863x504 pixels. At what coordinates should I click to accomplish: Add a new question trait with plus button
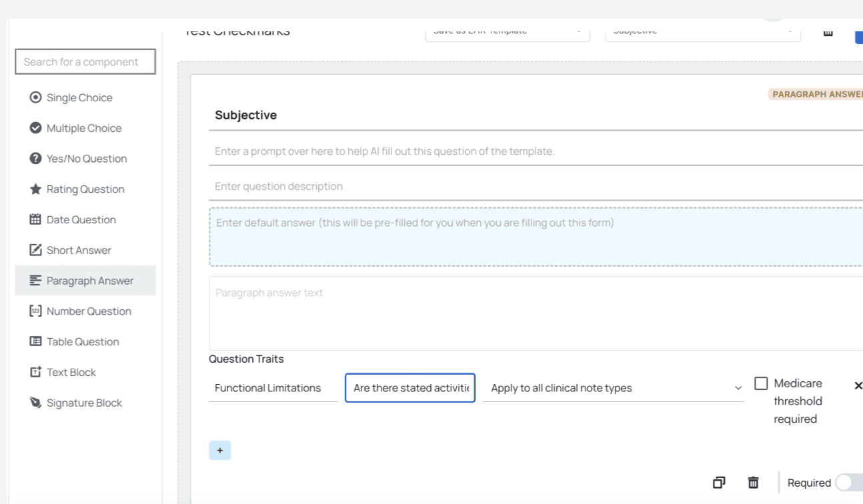220,451
